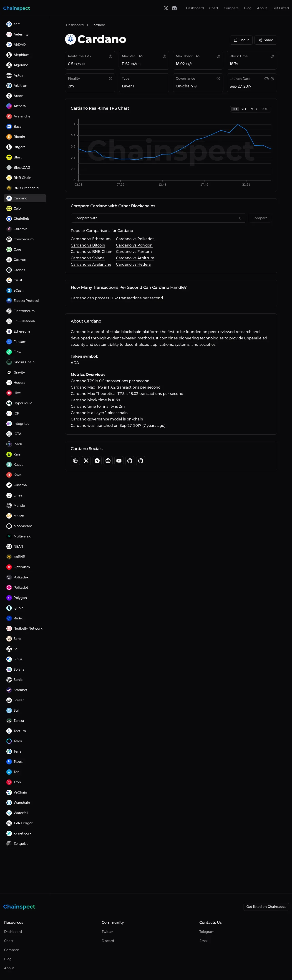This screenshot has height=980, width=292.
Task: Open Cardano's YouTube social icon
Action: coord(119,461)
